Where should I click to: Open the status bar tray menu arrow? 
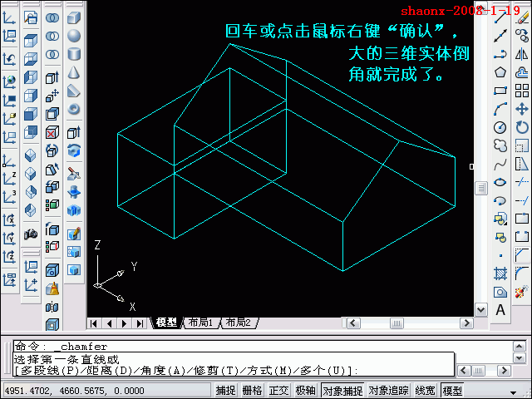click(514, 392)
